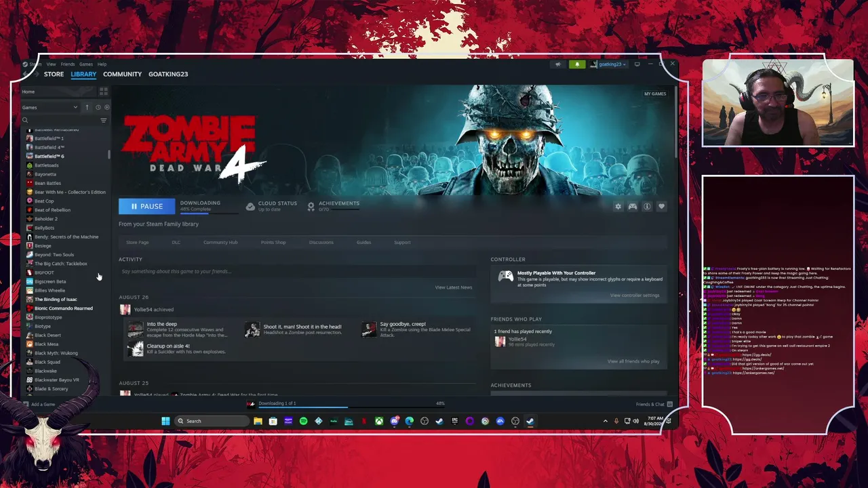Select BIGFOOT in the game list
The height and width of the screenshot is (488, 868).
(x=44, y=272)
